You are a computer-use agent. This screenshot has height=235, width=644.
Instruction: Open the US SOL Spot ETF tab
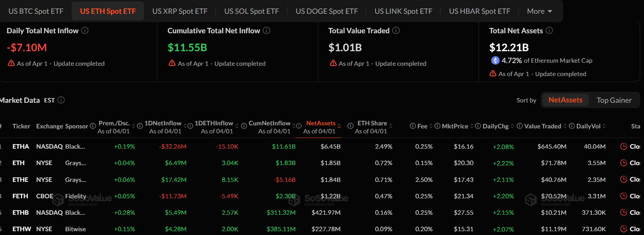pos(252,11)
